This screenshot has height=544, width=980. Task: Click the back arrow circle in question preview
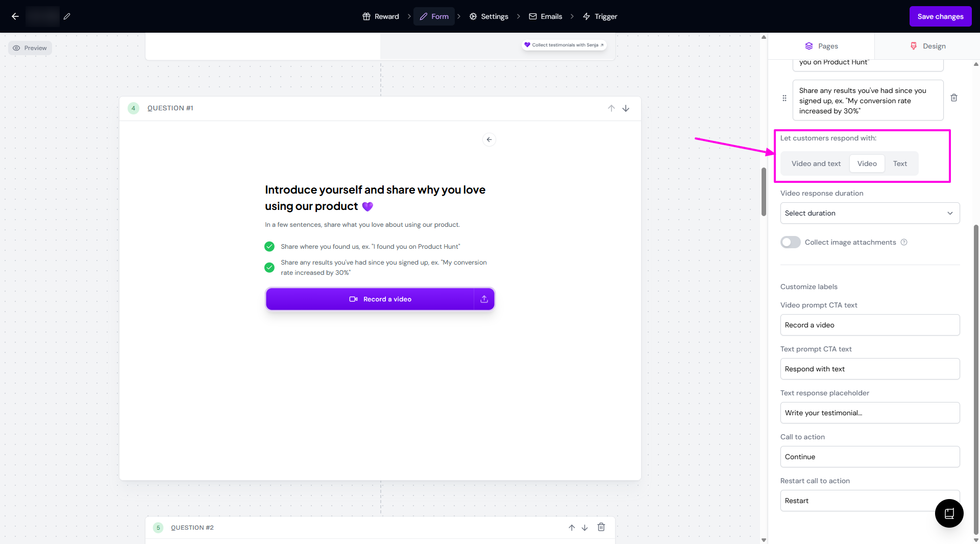[489, 139]
